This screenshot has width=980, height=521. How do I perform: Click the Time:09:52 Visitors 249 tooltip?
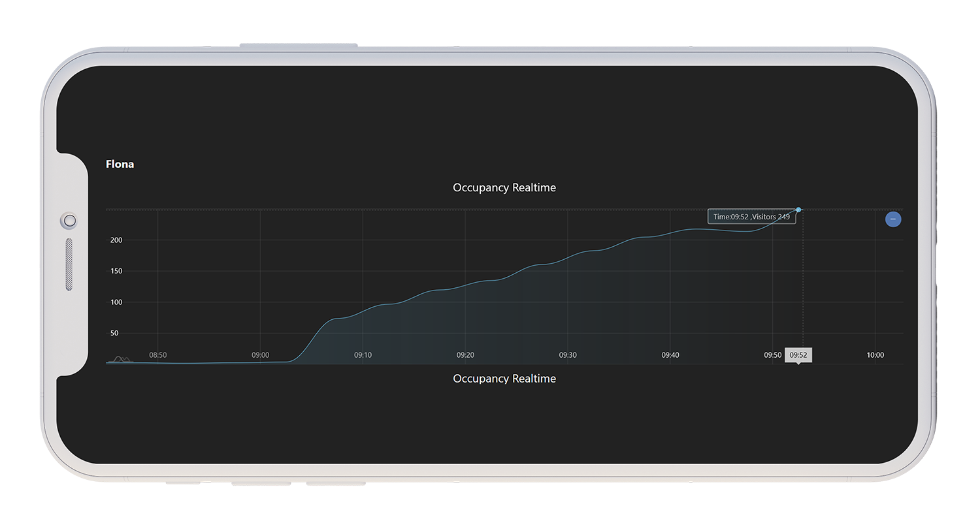(751, 217)
